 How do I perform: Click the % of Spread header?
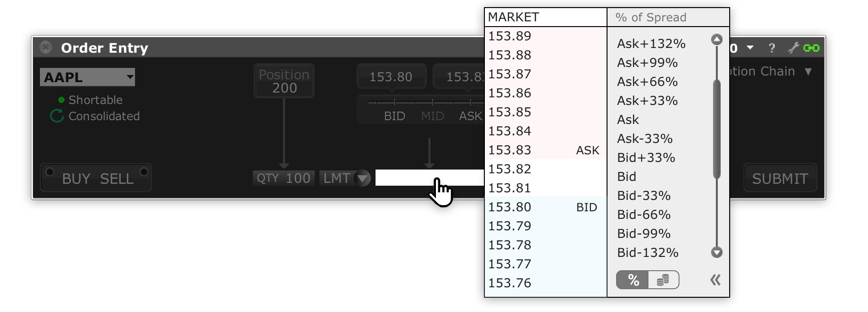(x=650, y=17)
